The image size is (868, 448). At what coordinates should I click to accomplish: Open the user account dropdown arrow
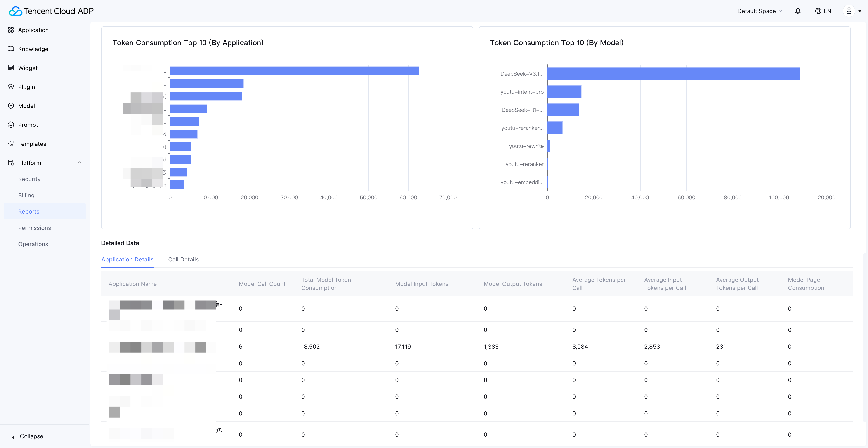[860, 11]
